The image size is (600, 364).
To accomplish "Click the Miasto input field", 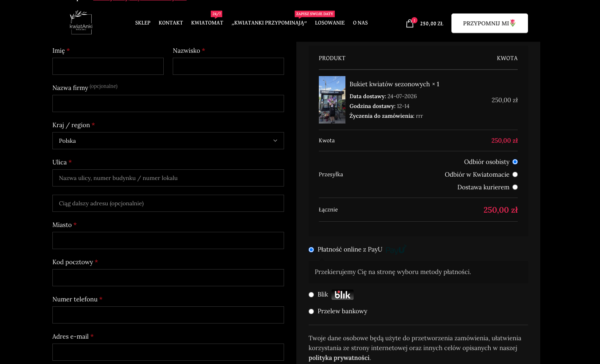I will (x=168, y=240).
